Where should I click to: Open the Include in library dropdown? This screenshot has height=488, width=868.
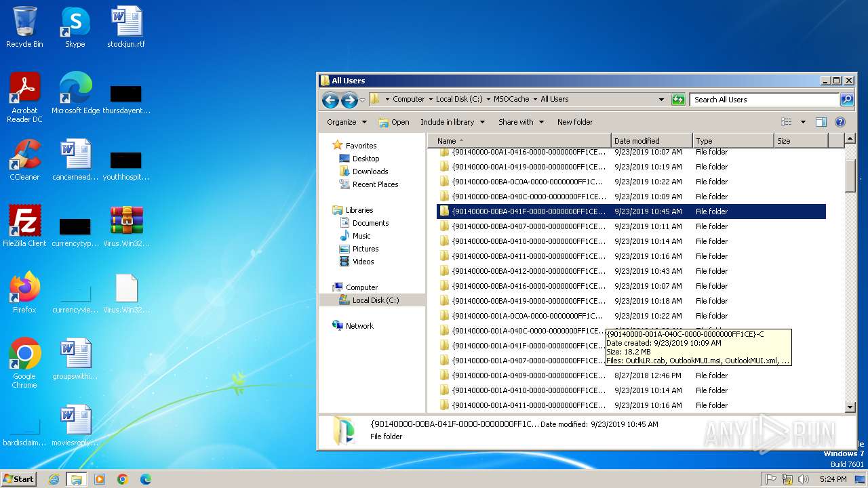(452, 122)
